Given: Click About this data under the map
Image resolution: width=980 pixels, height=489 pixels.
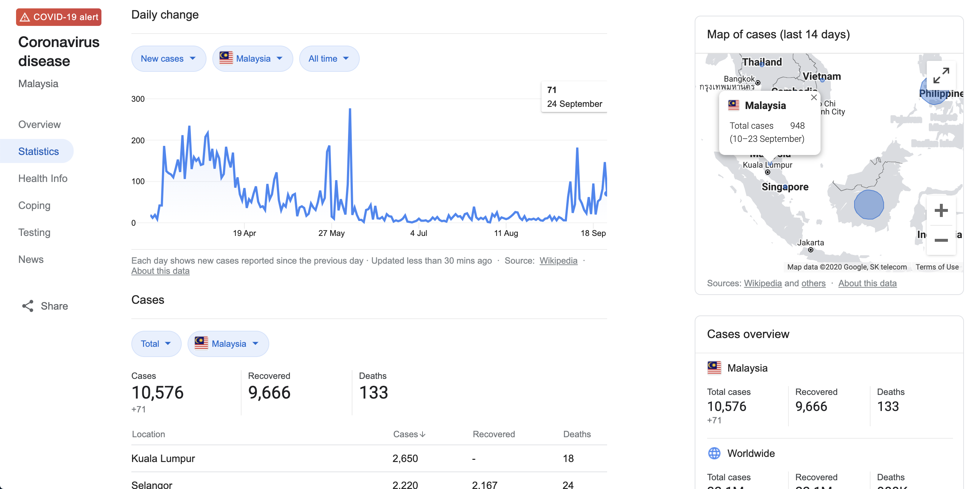Looking at the screenshot, I should tap(867, 283).
